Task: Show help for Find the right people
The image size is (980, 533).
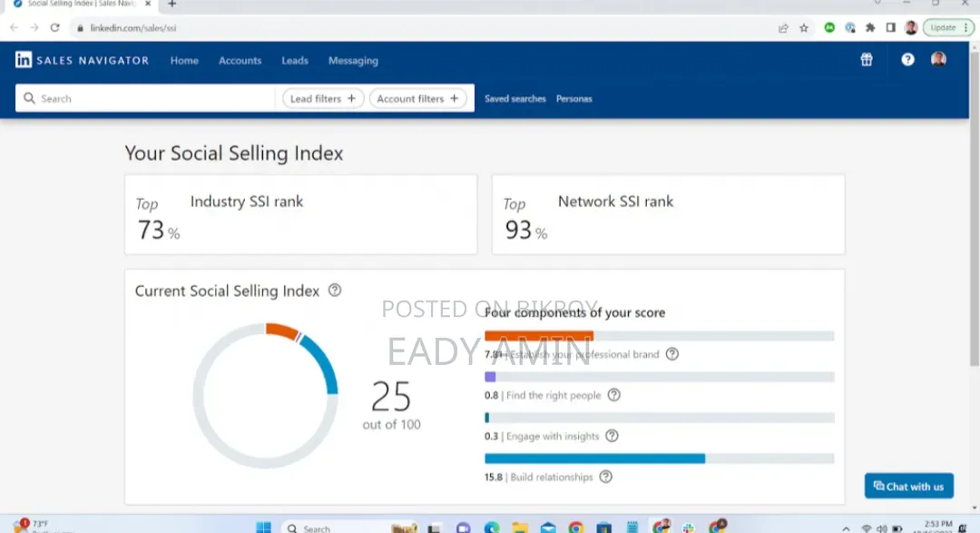Action: pos(613,395)
